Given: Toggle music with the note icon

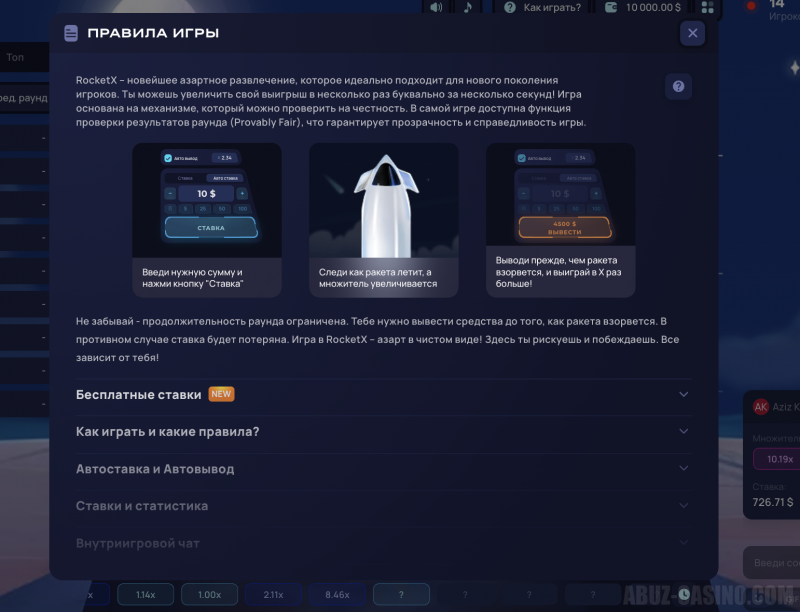Looking at the screenshot, I should pyautogui.click(x=468, y=7).
